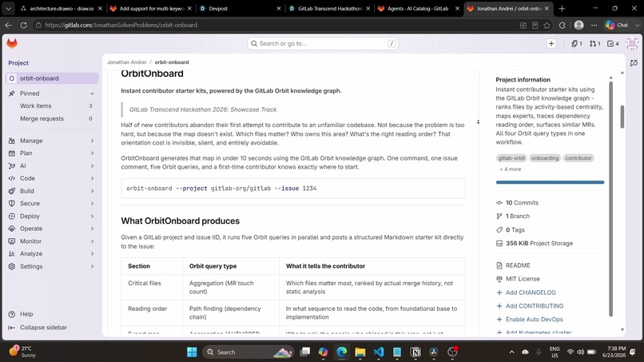The image size is (644, 362).
Task: Switch to Add support for multi-keyword tab
Action: click(x=151, y=8)
